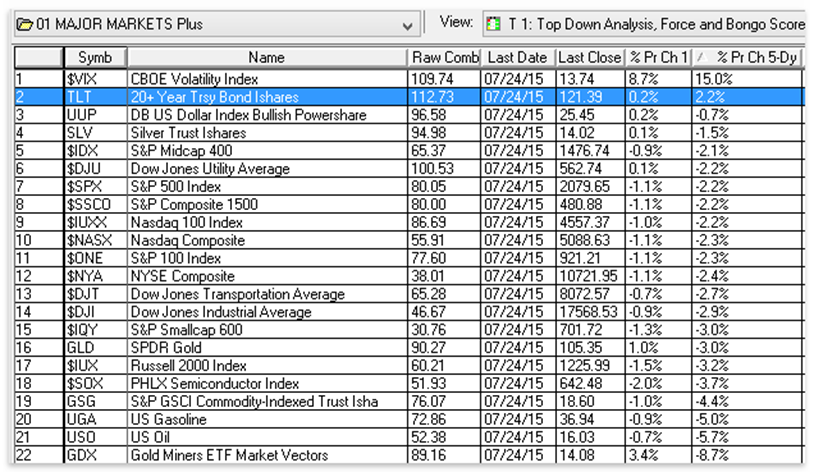The image size is (814, 472).
Task: Click the US Oil name
Action: 150,437
